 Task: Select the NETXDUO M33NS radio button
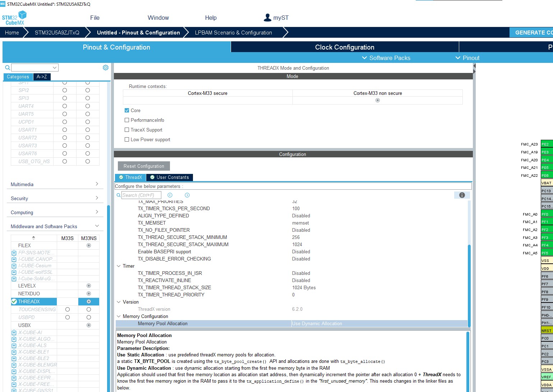(x=89, y=294)
